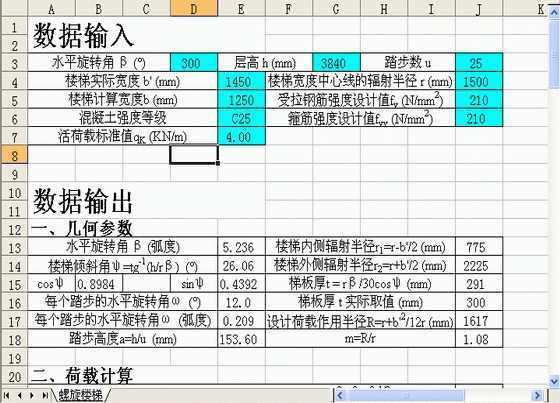Select row 19 header
The image size is (560, 403).
14,358
